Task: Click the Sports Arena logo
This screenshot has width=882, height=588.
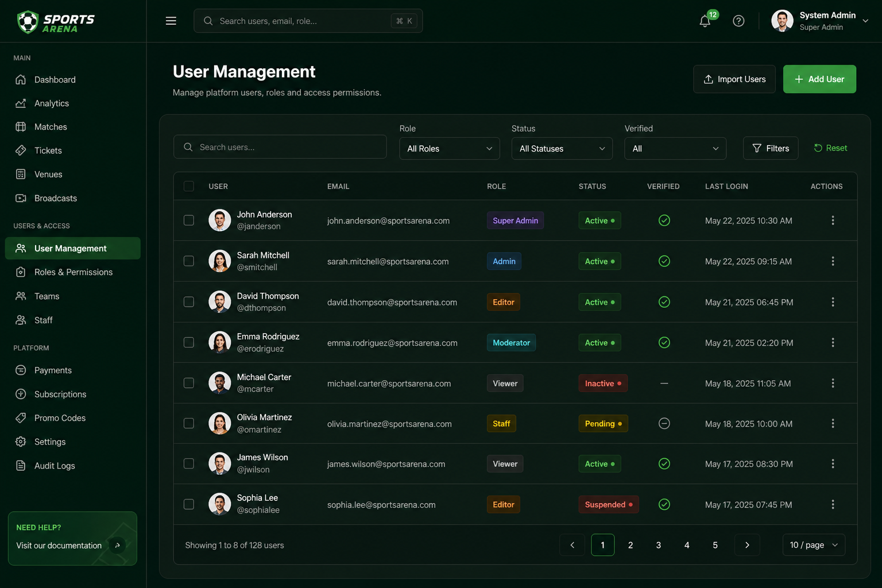Action: coord(56,22)
